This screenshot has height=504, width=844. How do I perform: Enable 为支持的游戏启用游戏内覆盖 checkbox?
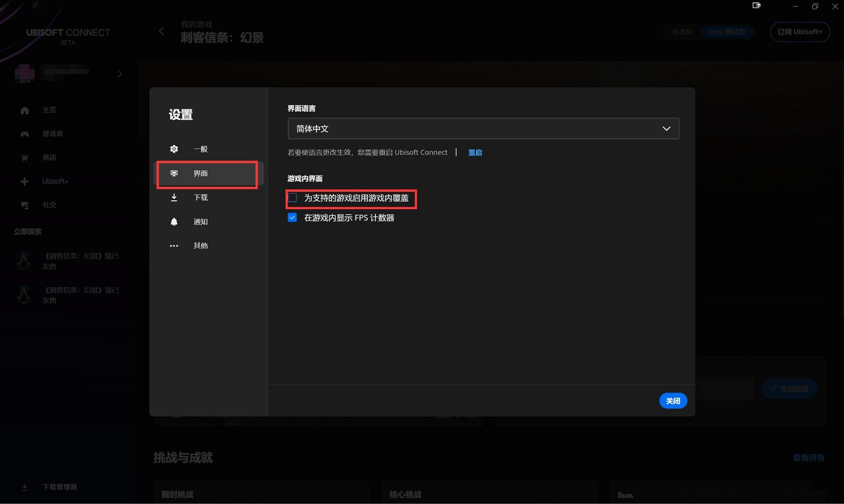point(293,198)
